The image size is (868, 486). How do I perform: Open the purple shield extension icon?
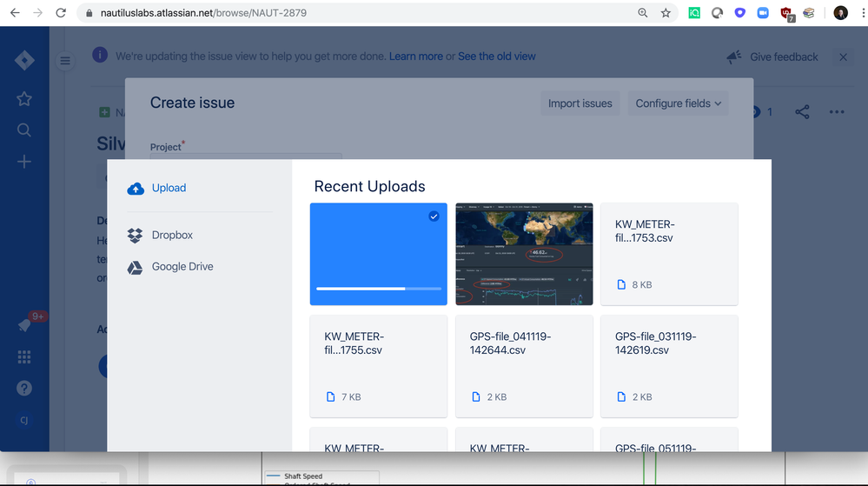click(740, 13)
